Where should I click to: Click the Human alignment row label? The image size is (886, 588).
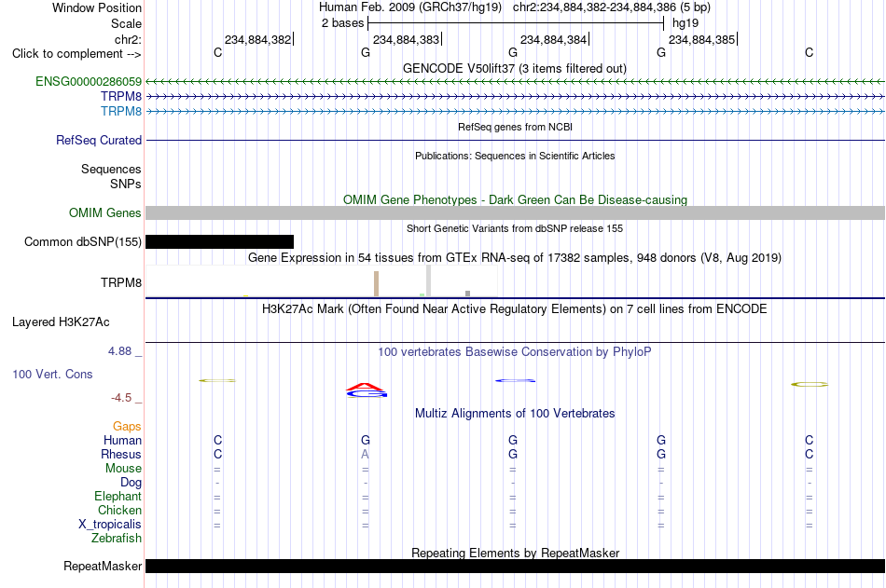(122, 440)
